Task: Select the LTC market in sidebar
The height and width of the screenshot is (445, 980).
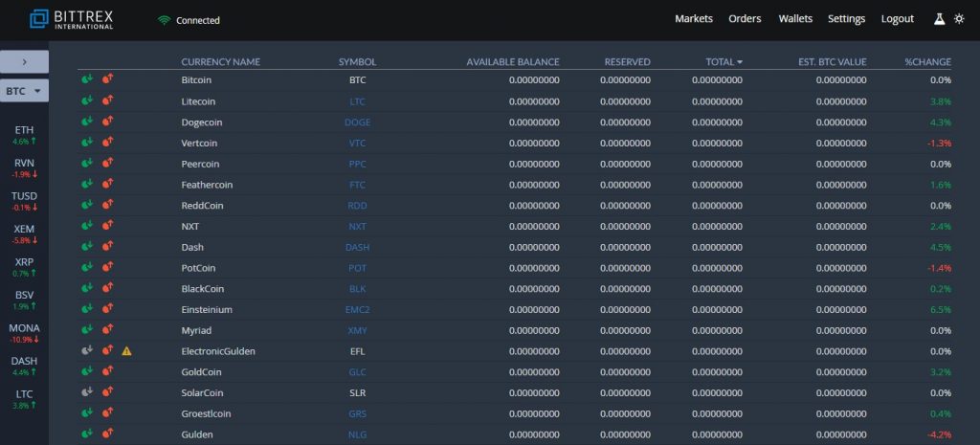Action: point(24,399)
